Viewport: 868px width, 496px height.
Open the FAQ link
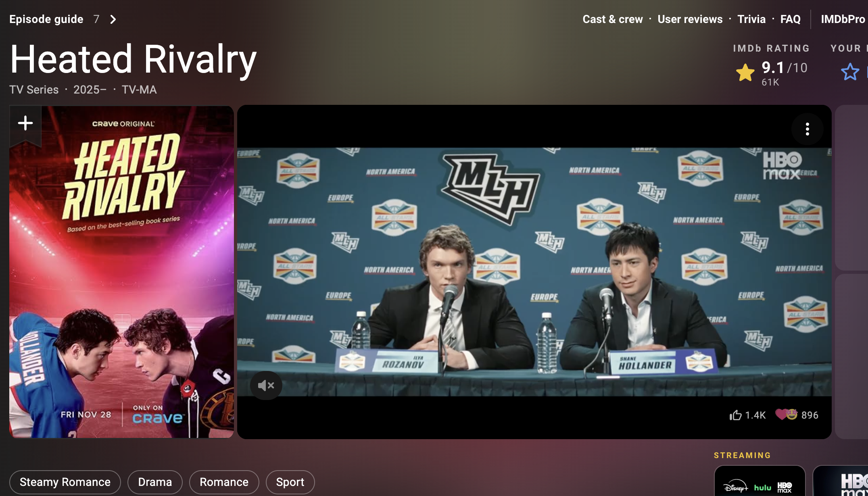click(x=791, y=19)
